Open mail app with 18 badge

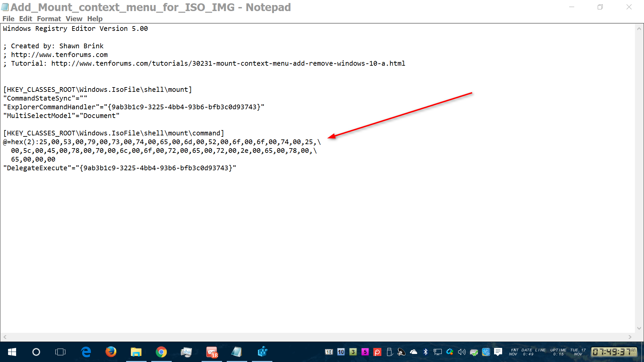(x=212, y=352)
